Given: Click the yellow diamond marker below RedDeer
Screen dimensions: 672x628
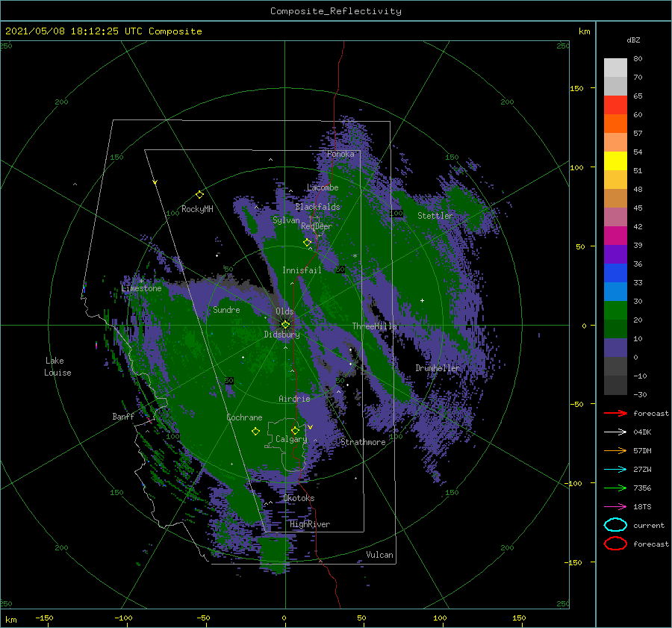Looking at the screenshot, I should pos(308,243).
